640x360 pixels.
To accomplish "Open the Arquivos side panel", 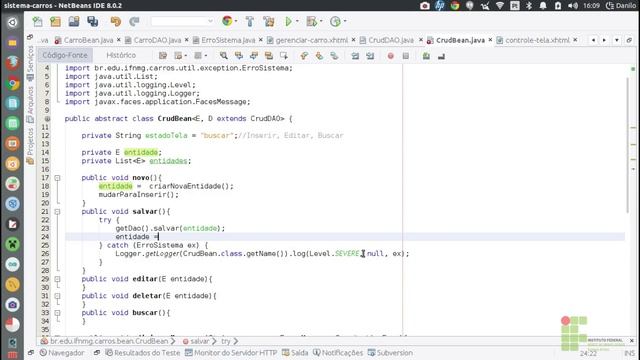I will [x=30, y=104].
